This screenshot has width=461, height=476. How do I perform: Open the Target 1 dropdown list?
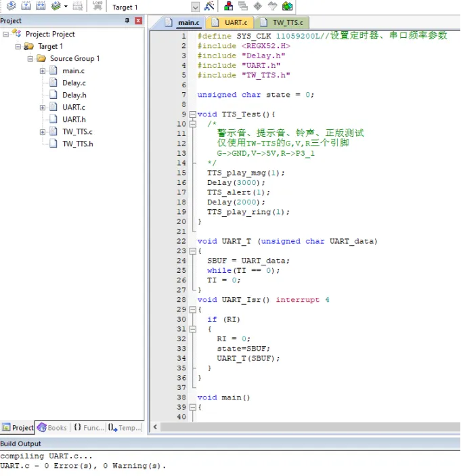pos(195,7)
